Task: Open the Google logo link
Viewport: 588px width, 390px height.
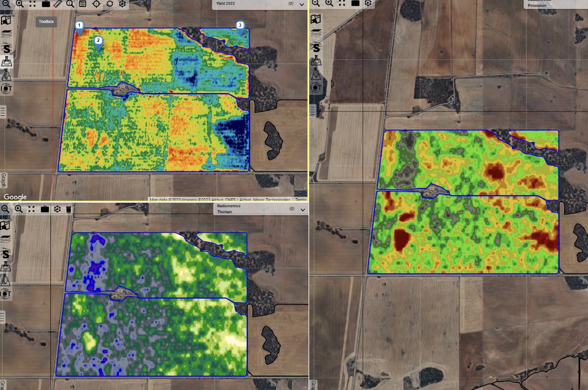Action: (x=16, y=197)
